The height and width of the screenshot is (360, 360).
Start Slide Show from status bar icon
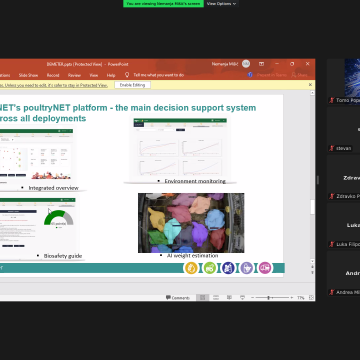click(x=243, y=298)
